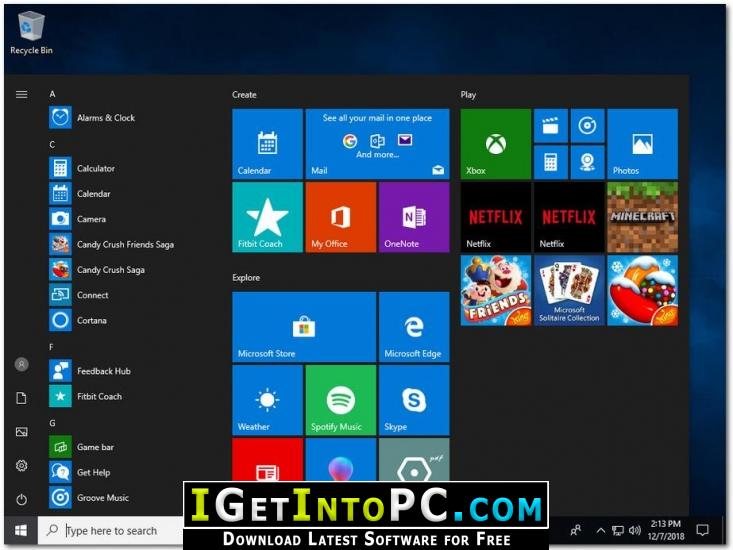733x550 pixels.
Task: Expand the Start menu hamburger
Action: tap(22, 95)
